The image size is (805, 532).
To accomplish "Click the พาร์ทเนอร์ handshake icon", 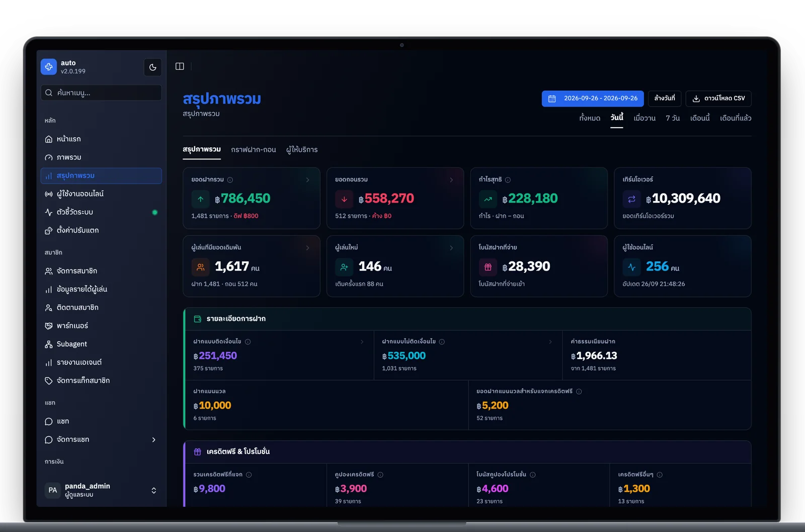I will 49,326.
